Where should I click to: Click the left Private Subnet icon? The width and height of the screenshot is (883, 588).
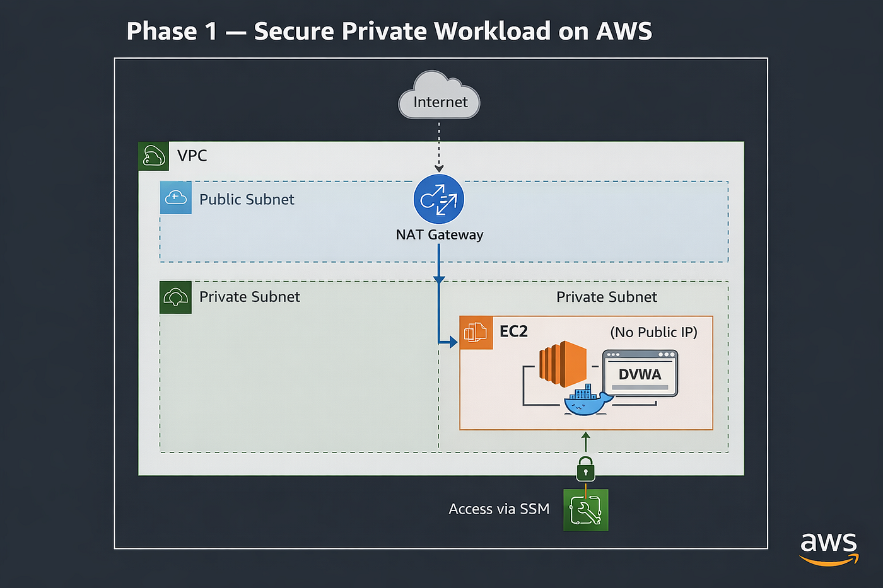(x=175, y=297)
